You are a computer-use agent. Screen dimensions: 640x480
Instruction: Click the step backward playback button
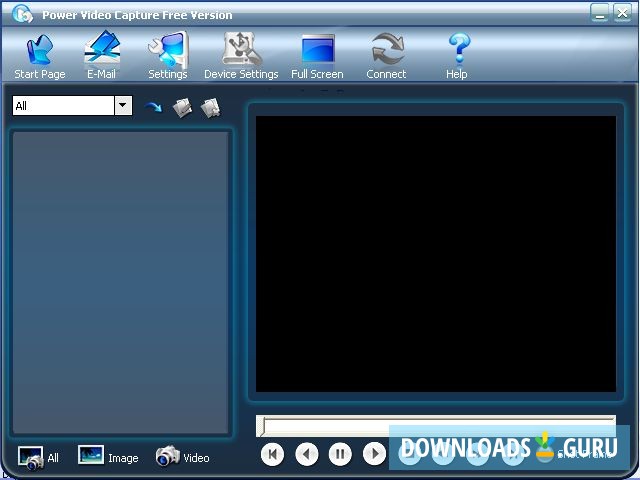pyautogui.click(x=307, y=453)
